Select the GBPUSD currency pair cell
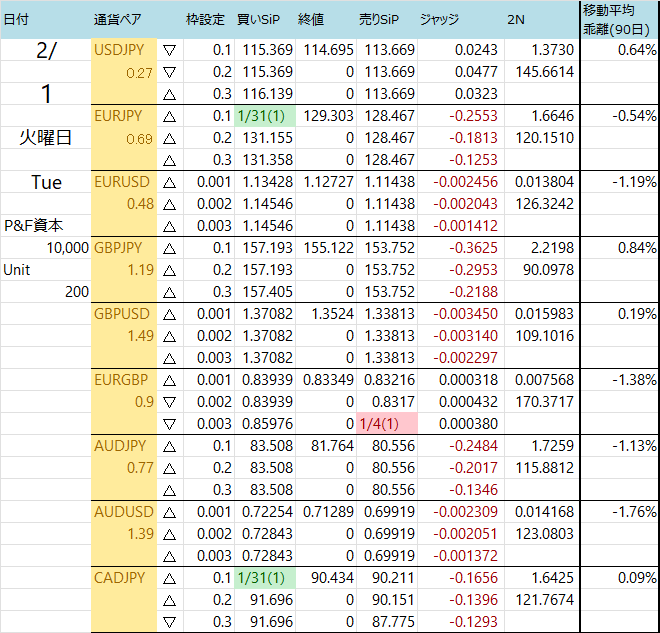The image size is (660, 633). tap(122, 314)
